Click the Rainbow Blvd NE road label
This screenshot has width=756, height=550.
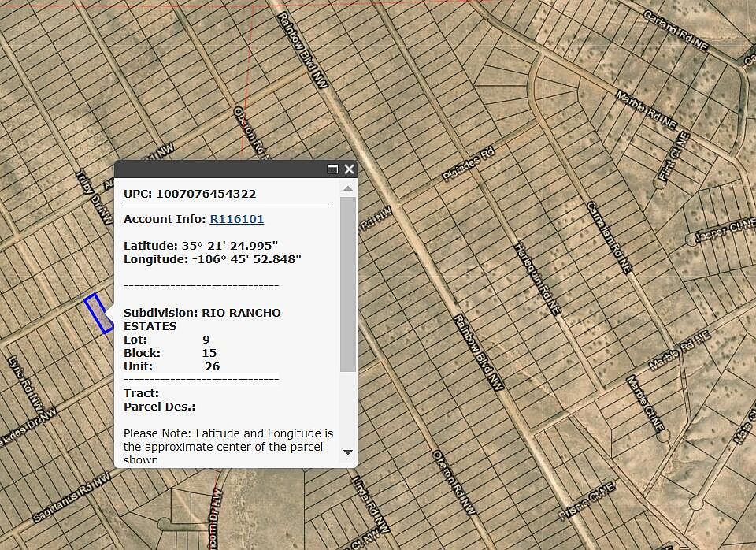(478, 352)
